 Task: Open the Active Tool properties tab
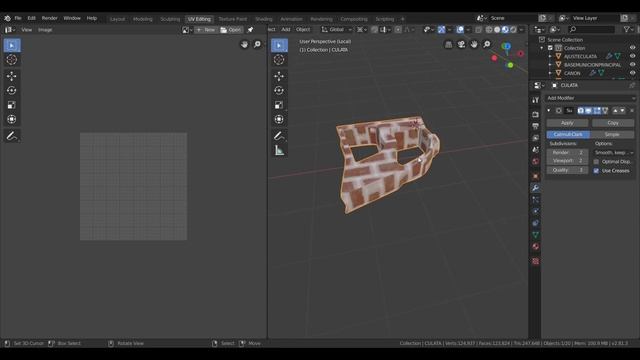click(x=536, y=100)
